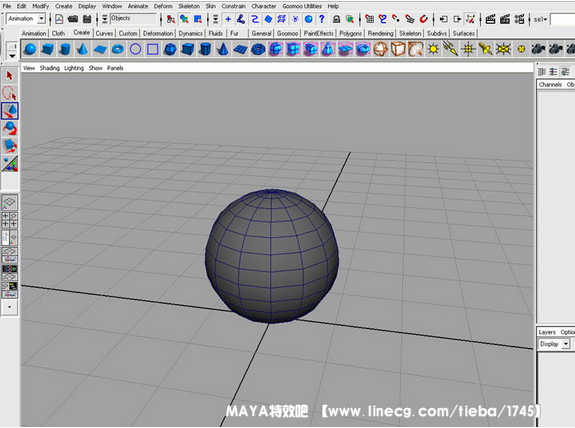Screen dimensions: 575x428
Task: Create polygon cube from shelf
Action: click(188, 49)
